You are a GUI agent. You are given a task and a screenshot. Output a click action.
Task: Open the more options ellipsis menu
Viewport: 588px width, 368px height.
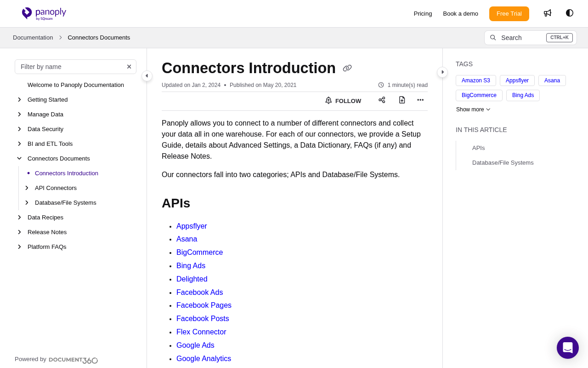point(420,100)
